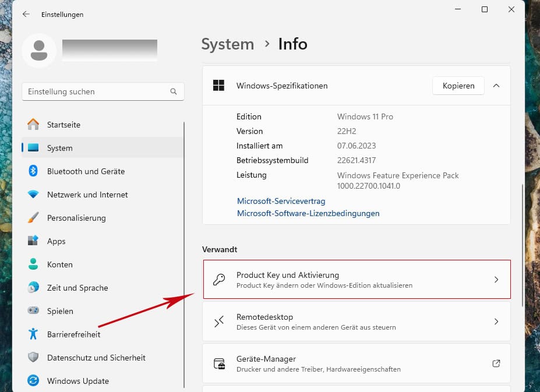Open Windows Update settings
The image size is (540, 392).
pyautogui.click(x=78, y=381)
